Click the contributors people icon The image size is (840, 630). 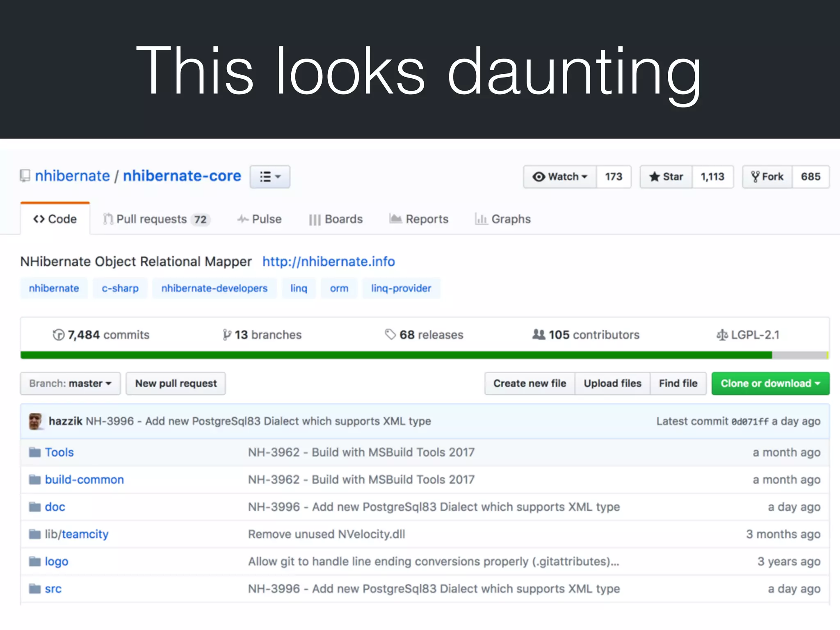coord(539,335)
